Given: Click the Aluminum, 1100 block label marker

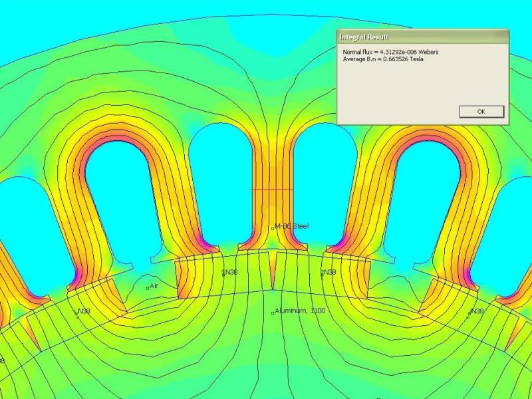Looking at the screenshot, I should [273, 312].
